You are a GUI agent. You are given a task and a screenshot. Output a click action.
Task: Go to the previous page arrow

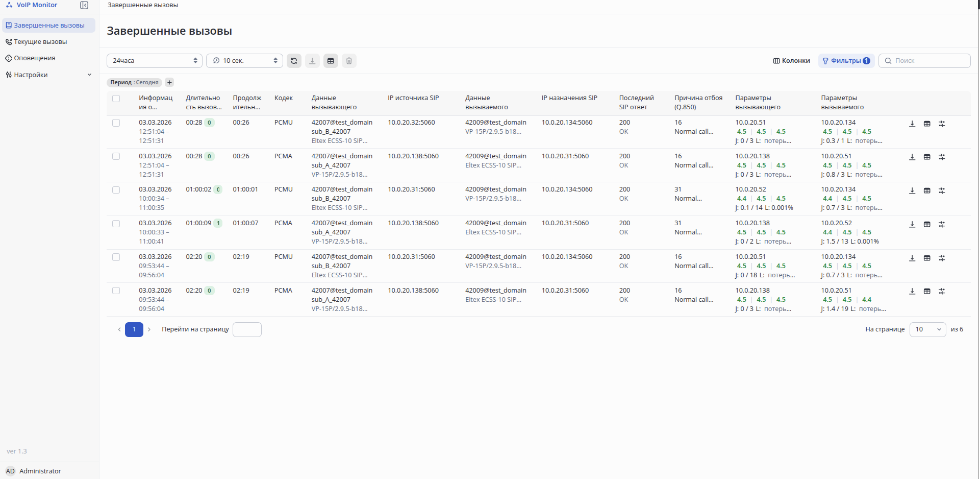119,329
